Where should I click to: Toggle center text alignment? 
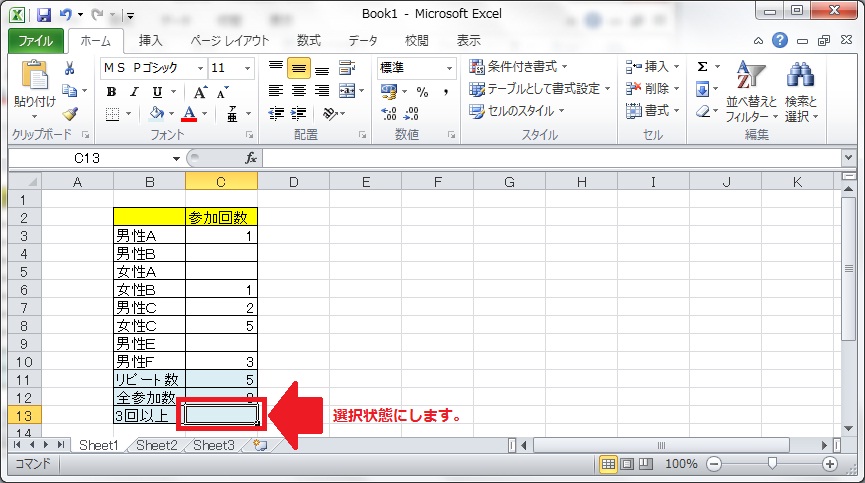[298, 90]
